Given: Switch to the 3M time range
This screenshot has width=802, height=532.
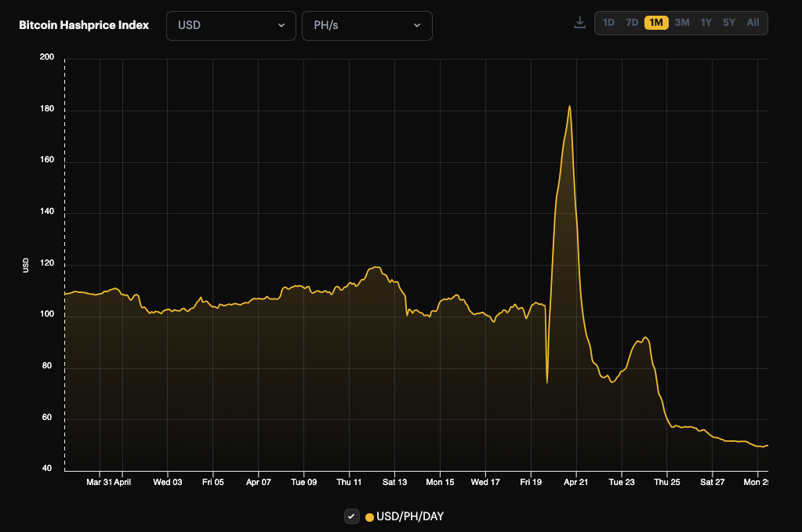Looking at the screenshot, I should pyautogui.click(x=681, y=23).
